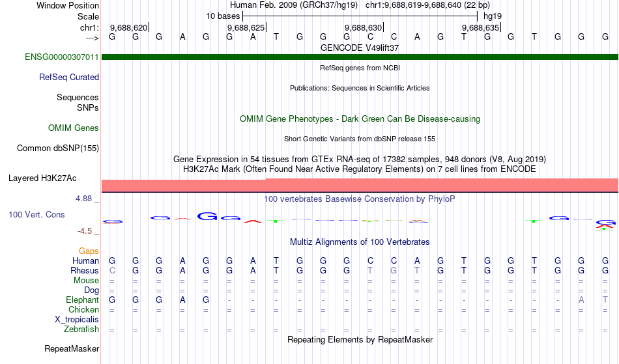This screenshot has width=619, height=364.
Task: Select the Chicken species row label
Action: click(x=83, y=310)
